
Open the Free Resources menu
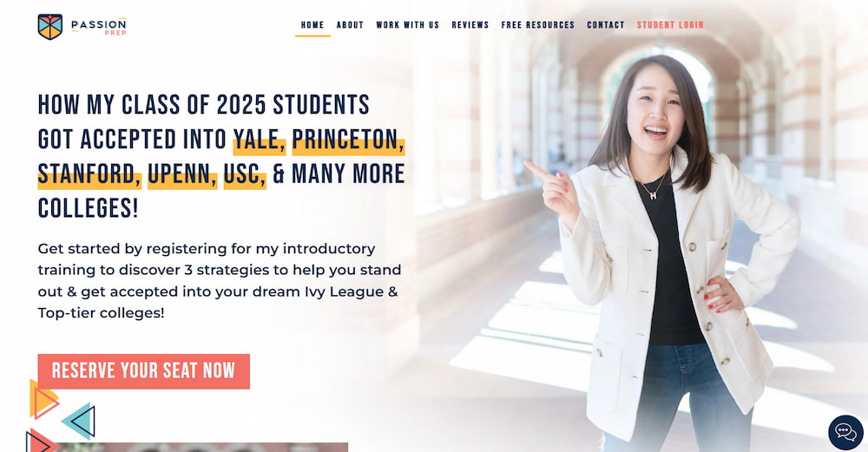pyautogui.click(x=537, y=25)
